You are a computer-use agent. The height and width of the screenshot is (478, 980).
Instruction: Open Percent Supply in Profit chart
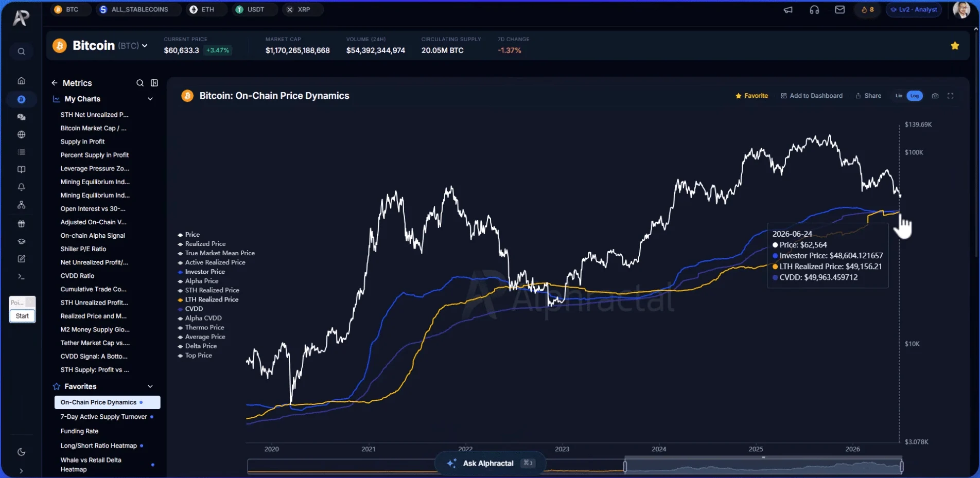pos(95,155)
